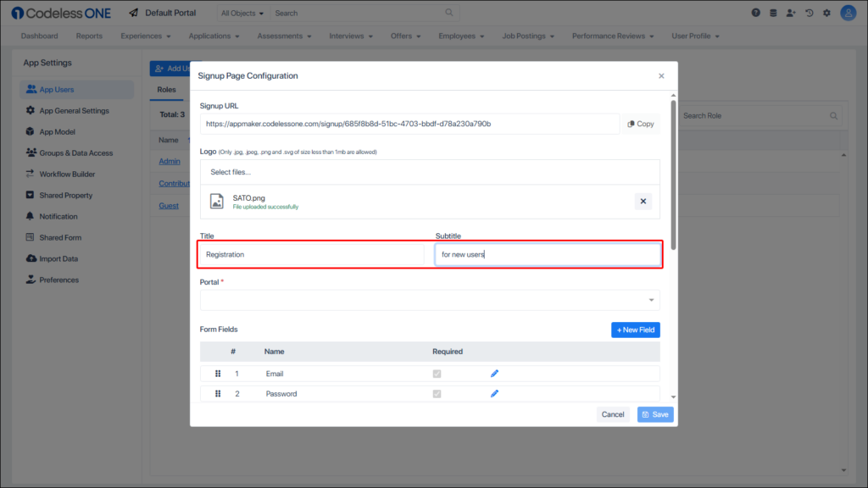Grab the Password row drag handle
The image size is (868, 488).
tap(218, 393)
